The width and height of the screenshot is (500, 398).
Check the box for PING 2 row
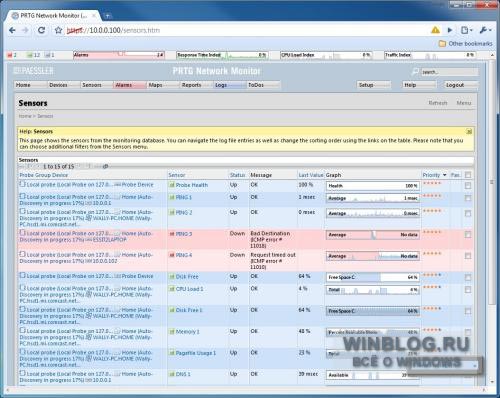(x=468, y=213)
